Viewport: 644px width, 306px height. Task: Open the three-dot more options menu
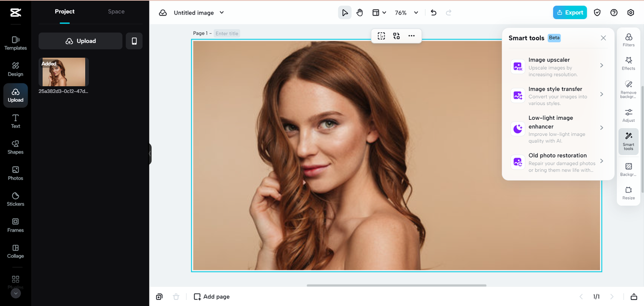[412, 36]
